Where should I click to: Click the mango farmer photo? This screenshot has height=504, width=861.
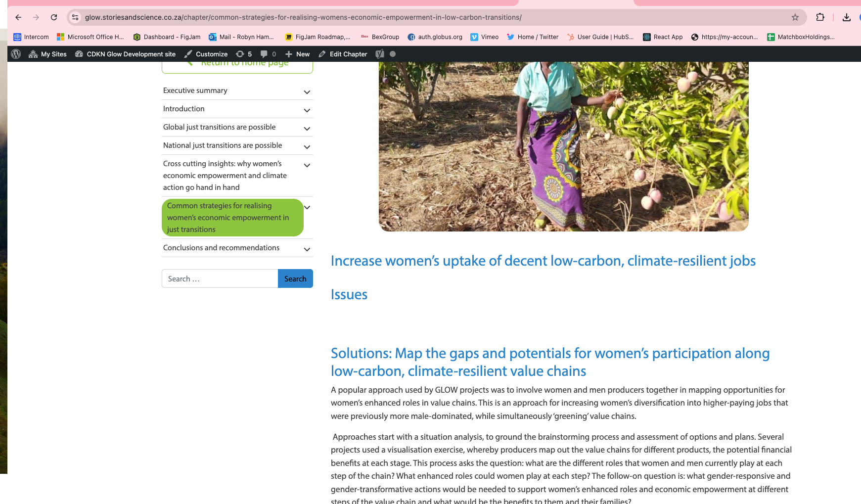[x=563, y=146]
